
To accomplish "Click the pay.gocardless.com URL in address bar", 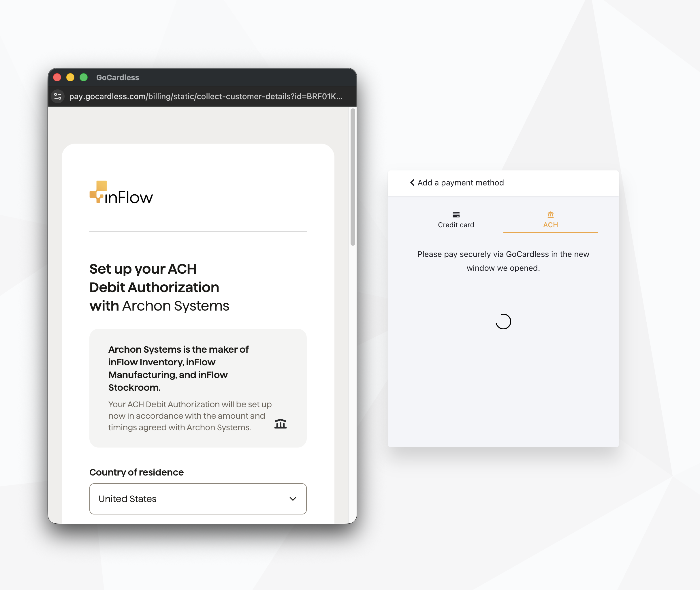I will click(206, 96).
